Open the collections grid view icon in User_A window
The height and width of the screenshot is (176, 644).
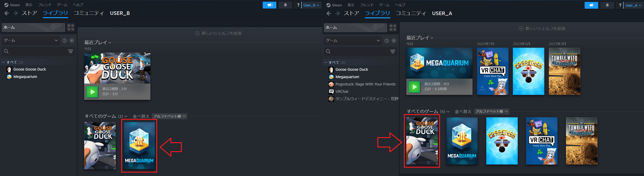point(393,28)
